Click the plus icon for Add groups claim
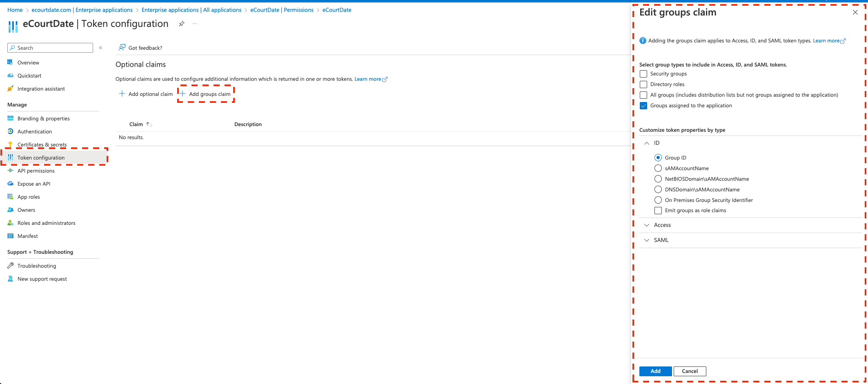 coord(183,94)
